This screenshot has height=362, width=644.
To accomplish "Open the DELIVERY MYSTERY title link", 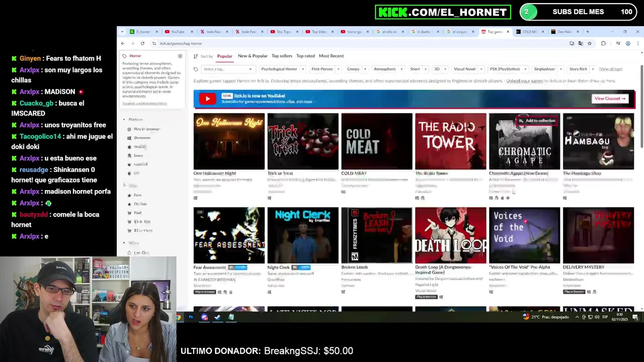I will click(x=584, y=267).
